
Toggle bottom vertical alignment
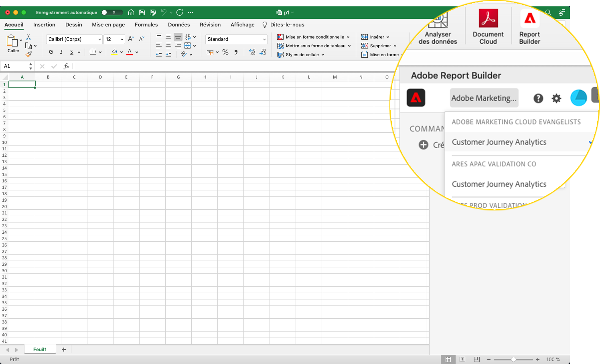point(178,37)
